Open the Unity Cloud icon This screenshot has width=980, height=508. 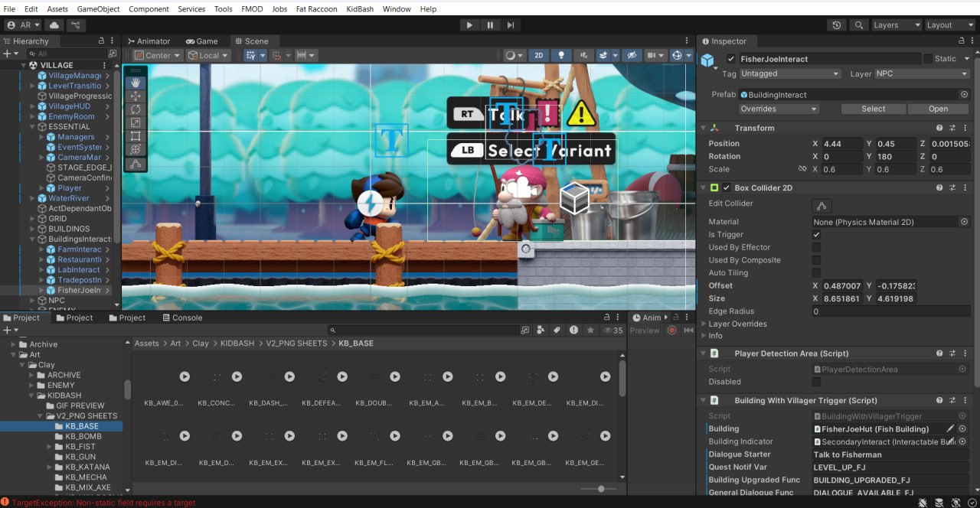(x=54, y=25)
